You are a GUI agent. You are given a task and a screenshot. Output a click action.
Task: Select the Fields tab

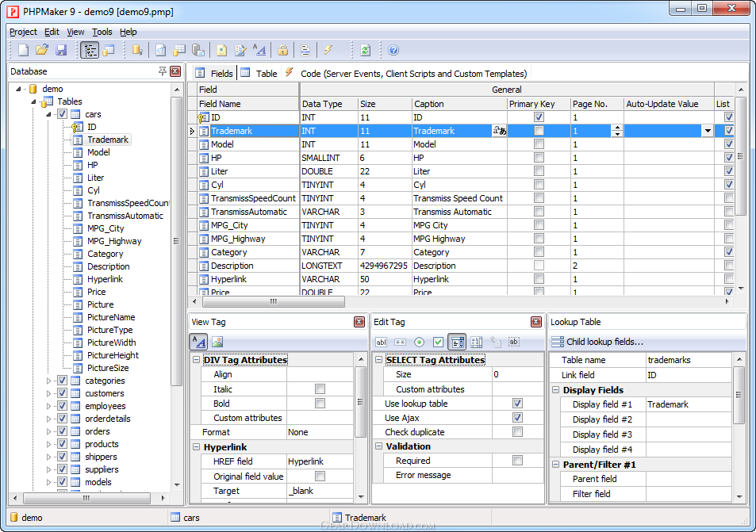[214, 73]
